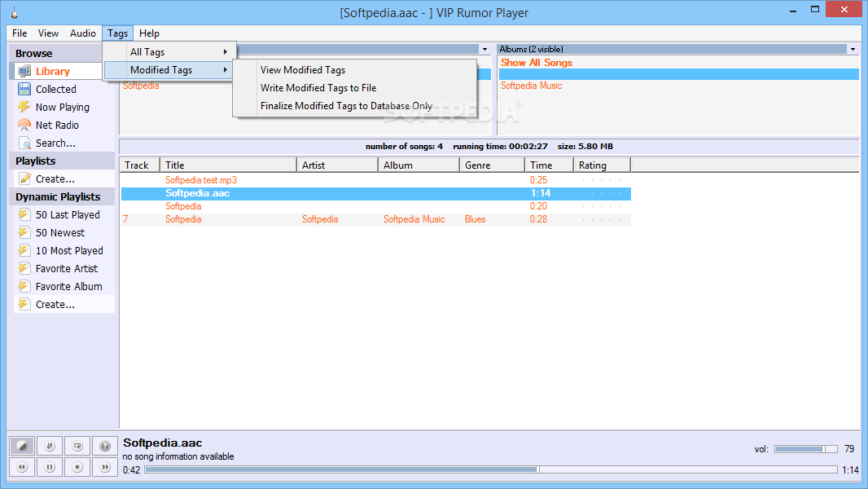868x489 pixels.
Task: Click the Favorite Artist playlist icon
Action: (24, 269)
